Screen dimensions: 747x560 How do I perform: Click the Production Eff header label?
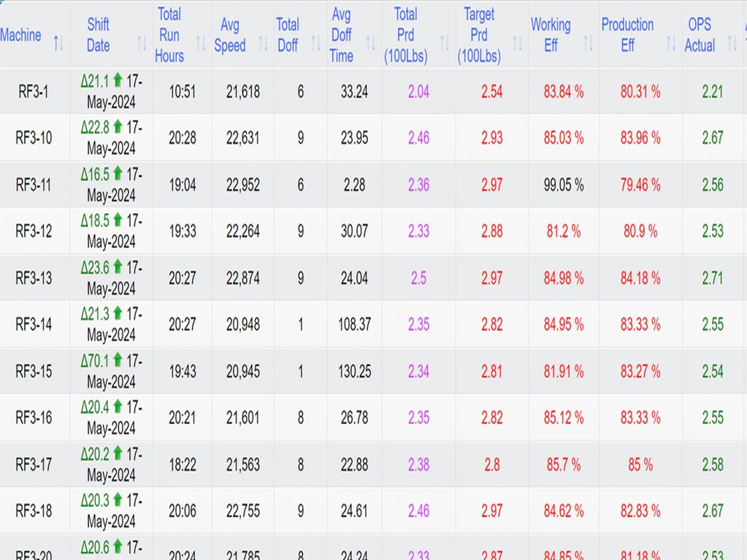[627, 34]
